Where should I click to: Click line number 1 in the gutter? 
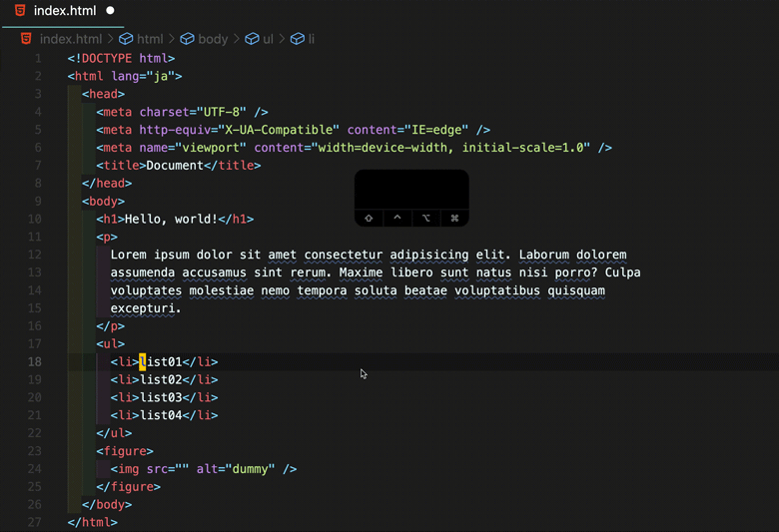click(x=38, y=59)
